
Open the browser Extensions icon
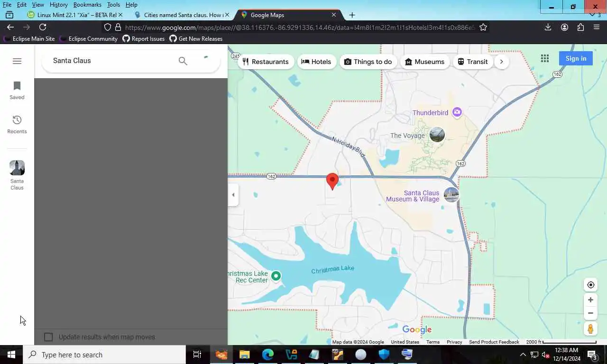coord(580,27)
